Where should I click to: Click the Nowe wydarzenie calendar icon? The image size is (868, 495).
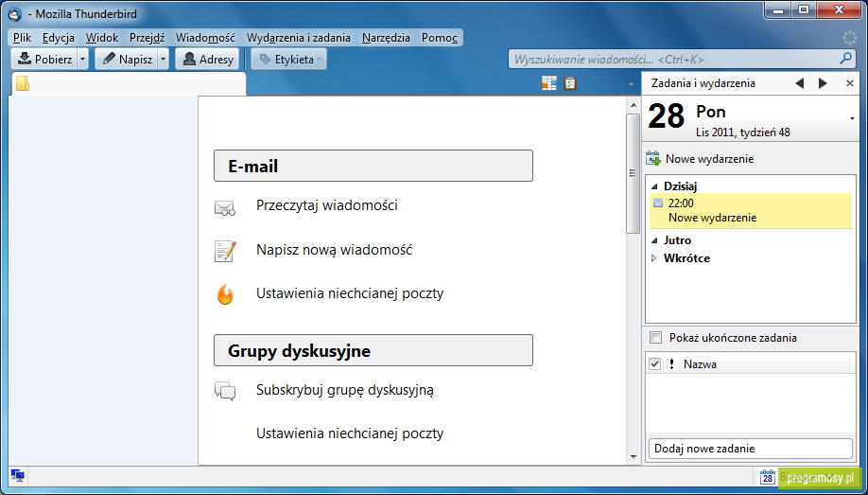coord(653,159)
